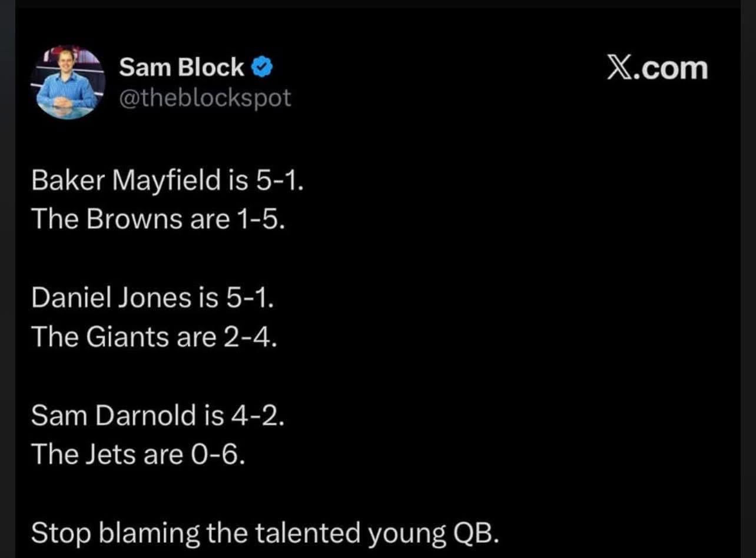Image resolution: width=756 pixels, height=558 pixels.
Task: Click the "The Browns are 1-5." line
Action: [x=158, y=219]
